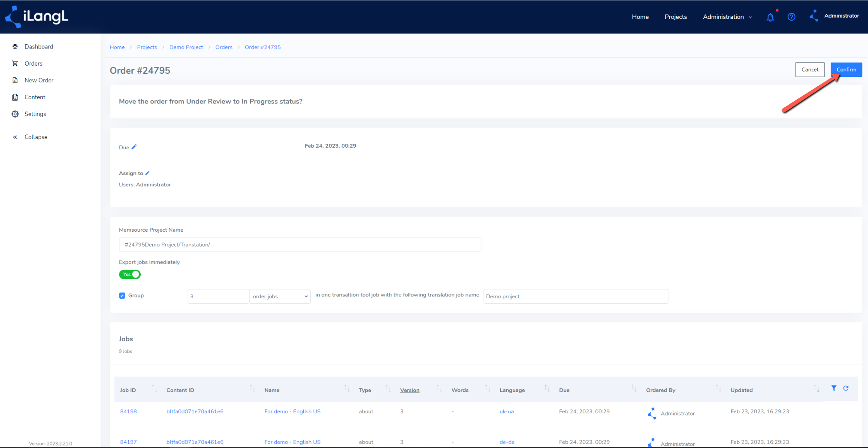Open uk-ua language link
Screen dimensions: 868x448
[507, 411]
